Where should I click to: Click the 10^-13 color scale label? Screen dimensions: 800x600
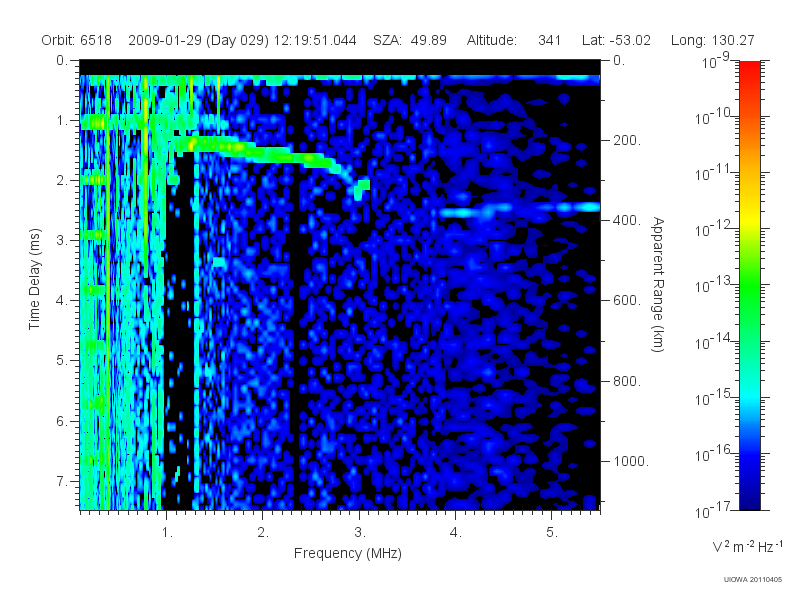[x=712, y=286]
